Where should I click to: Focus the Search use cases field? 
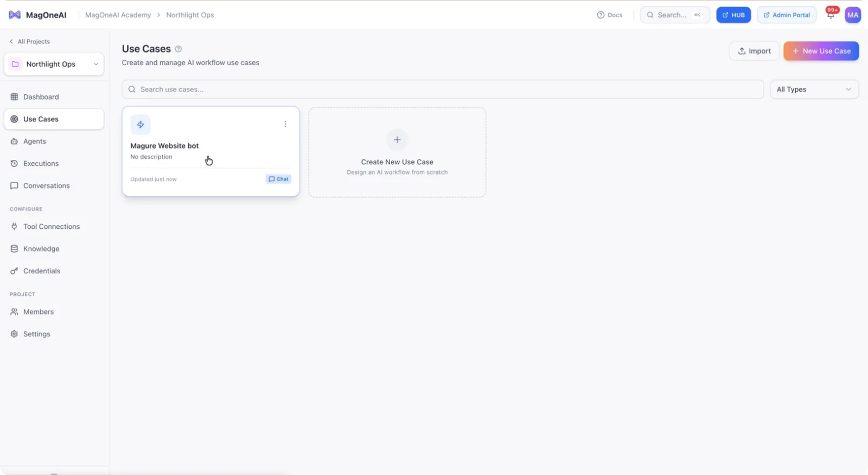pyautogui.click(x=443, y=89)
